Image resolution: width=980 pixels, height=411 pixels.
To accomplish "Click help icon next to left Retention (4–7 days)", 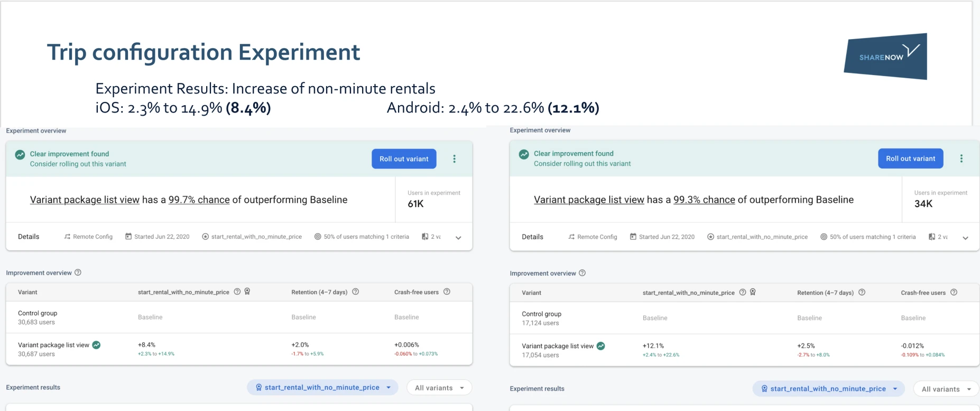I will pos(356,292).
